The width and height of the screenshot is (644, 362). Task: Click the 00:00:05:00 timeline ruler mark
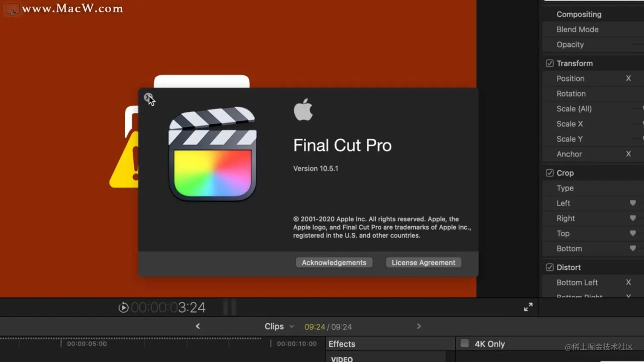click(87, 344)
